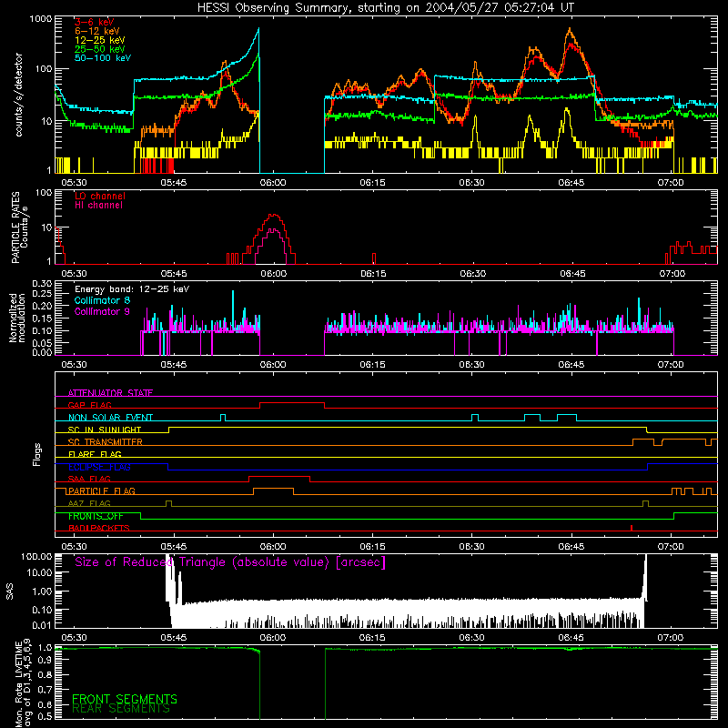
Task: Select the GAP_FLAG label
Action: [x=89, y=405]
